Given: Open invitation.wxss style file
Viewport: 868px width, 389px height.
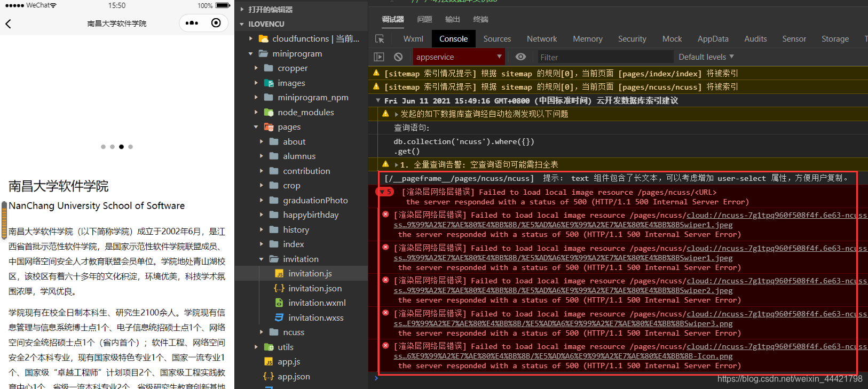Looking at the screenshot, I should (x=315, y=317).
